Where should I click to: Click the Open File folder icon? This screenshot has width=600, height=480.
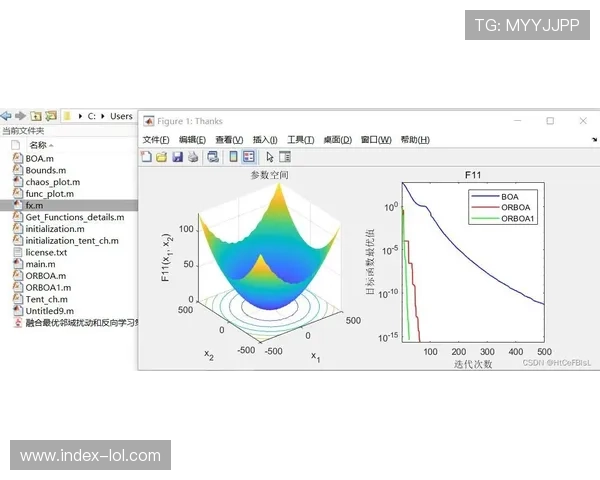(161, 157)
